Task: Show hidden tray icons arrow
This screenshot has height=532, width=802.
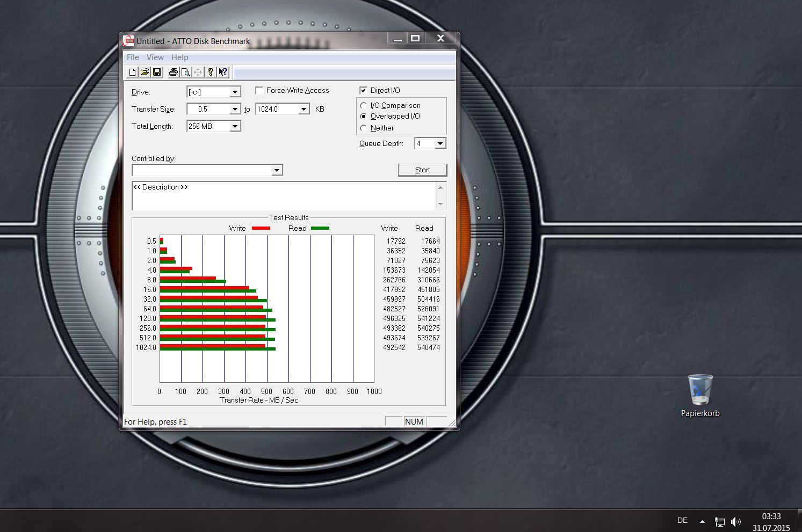Action: [702, 521]
